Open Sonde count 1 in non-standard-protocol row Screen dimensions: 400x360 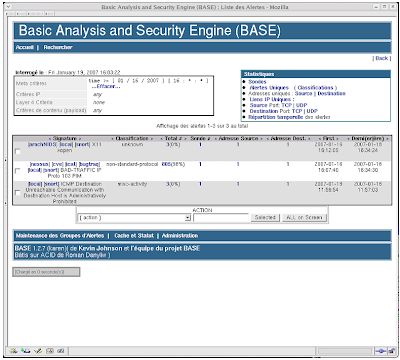coord(200,164)
